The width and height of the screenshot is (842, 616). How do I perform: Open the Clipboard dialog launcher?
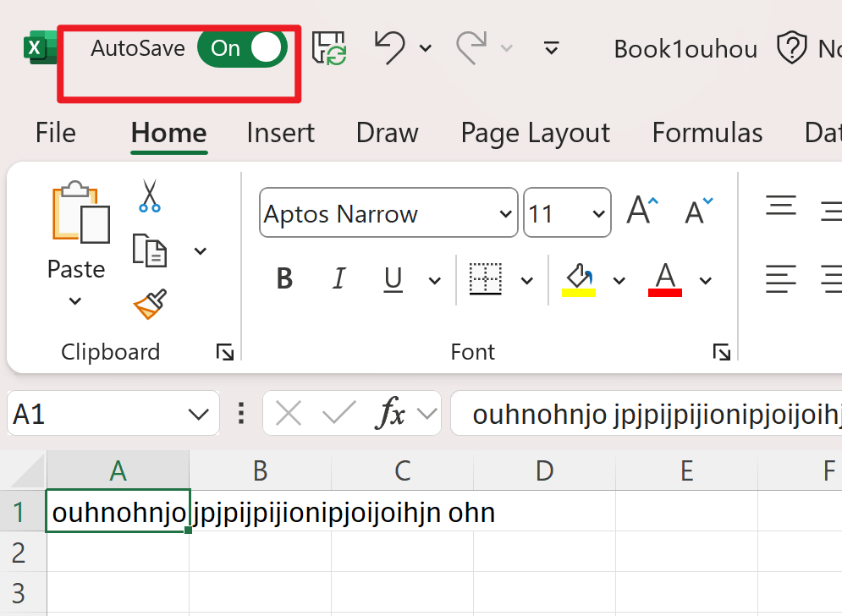tap(224, 352)
